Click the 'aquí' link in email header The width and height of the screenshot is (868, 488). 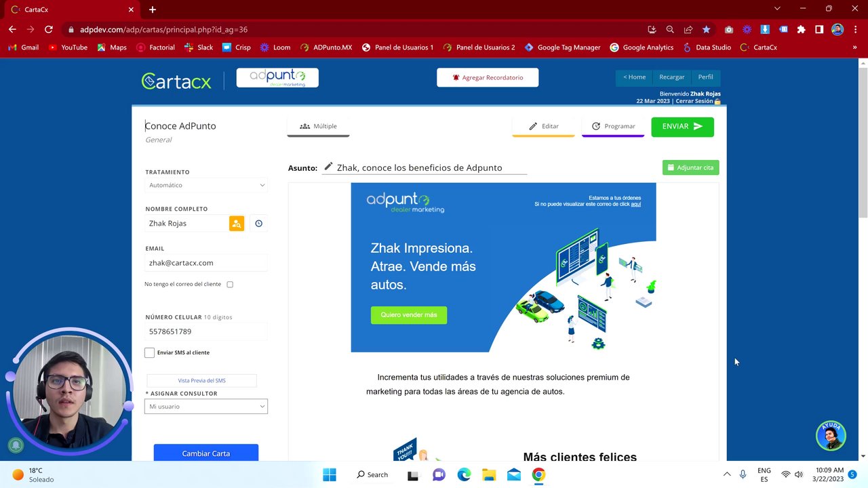(x=636, y=204)
